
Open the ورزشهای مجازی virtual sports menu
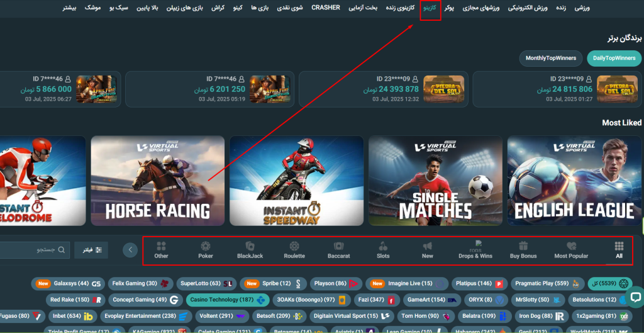point(481,8)
